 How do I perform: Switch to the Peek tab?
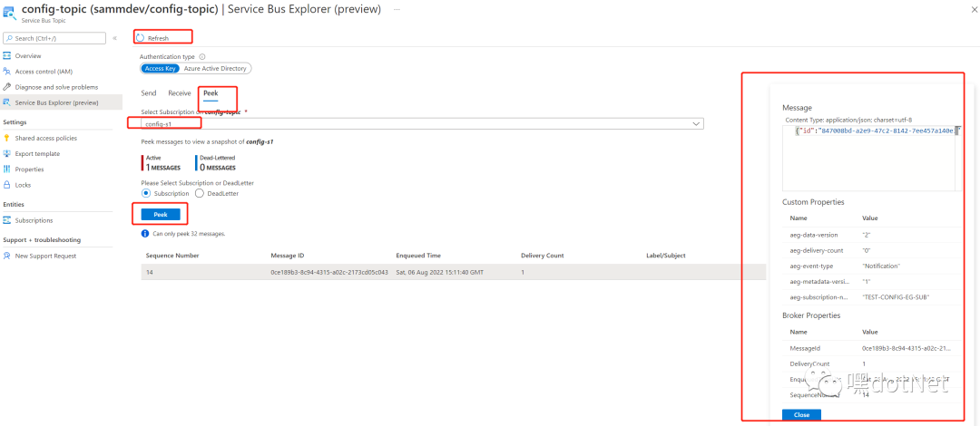tap(211, 93)
